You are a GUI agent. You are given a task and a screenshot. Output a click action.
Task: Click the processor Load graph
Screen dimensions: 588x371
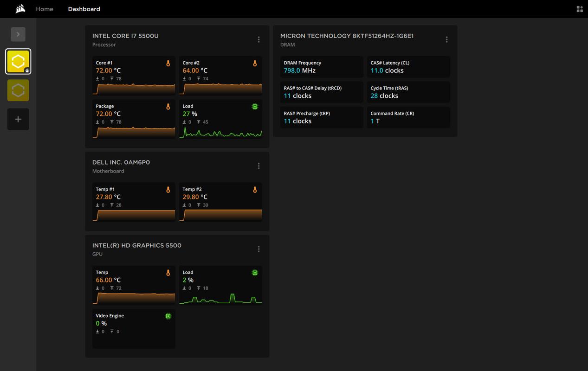coord(221,132)
